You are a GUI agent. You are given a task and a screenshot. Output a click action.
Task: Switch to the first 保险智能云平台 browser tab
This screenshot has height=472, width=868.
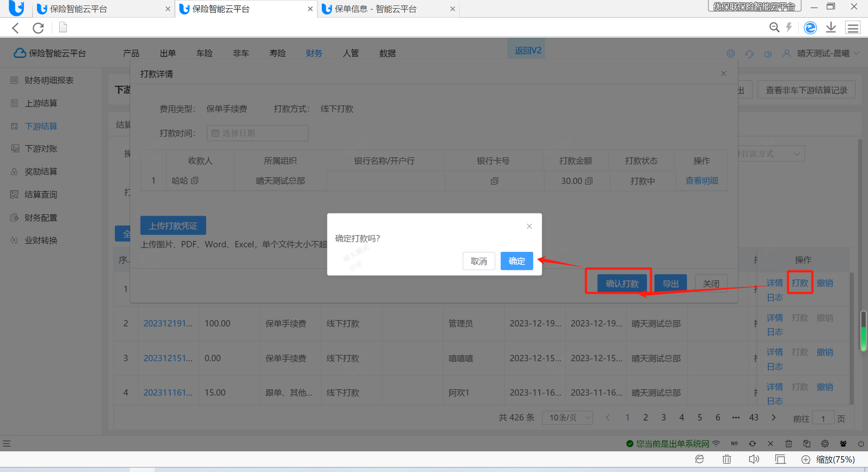coord(104,9)
